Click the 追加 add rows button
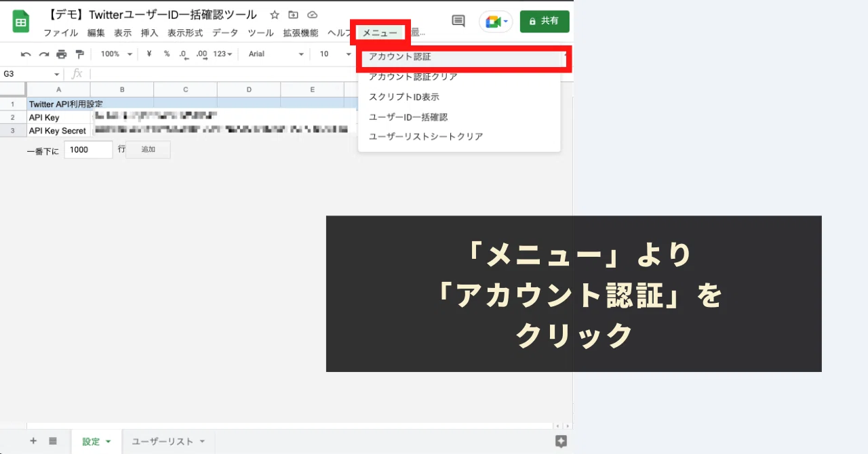868x454 pixels. pyautogui.click(x=148, y=150)
